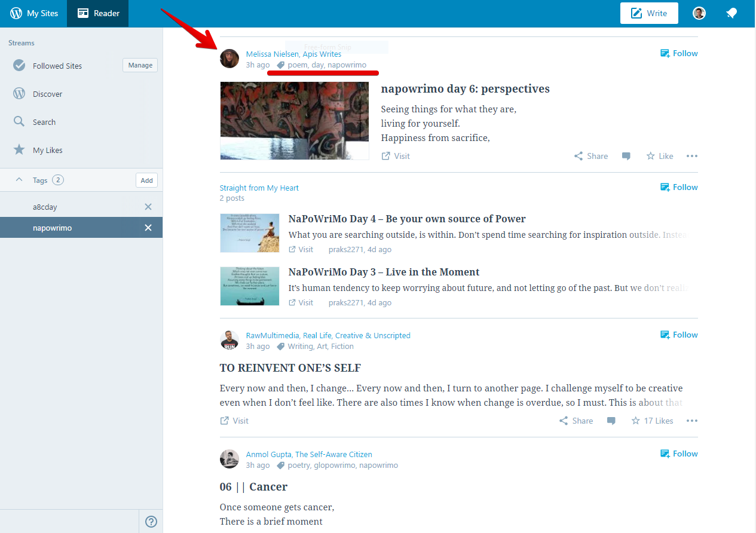The height and width of the screenshot is (533, 756).
Task: Open My Sites in the top bar
Action: click(x=34, y=13)
